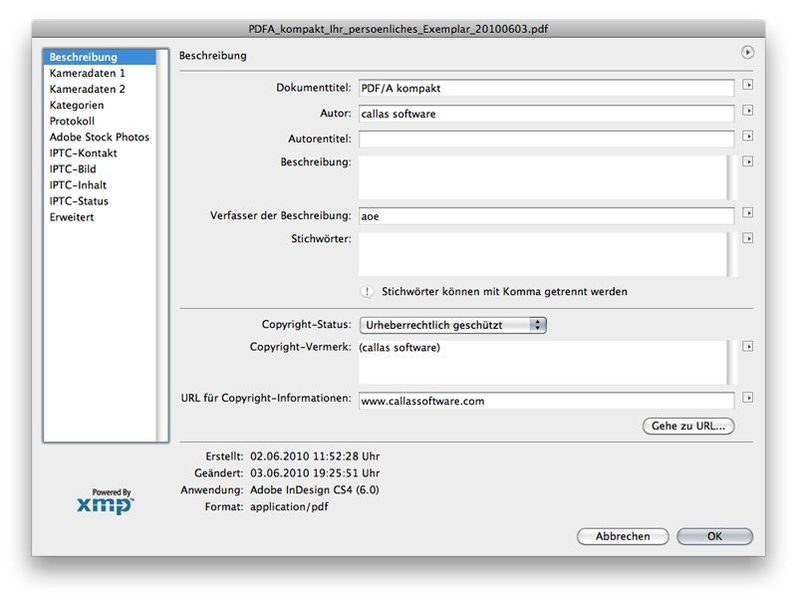
Task: Click the PDF file name in title bar
Action: coord(398,29)
